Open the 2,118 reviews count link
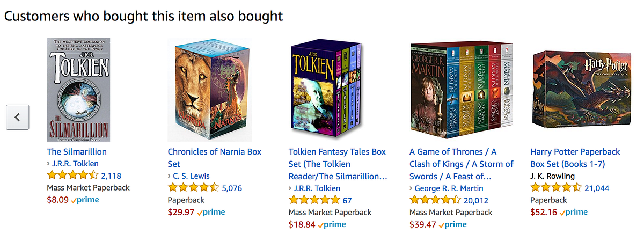Viewport: 644px width, 241px height. point(111,176)
